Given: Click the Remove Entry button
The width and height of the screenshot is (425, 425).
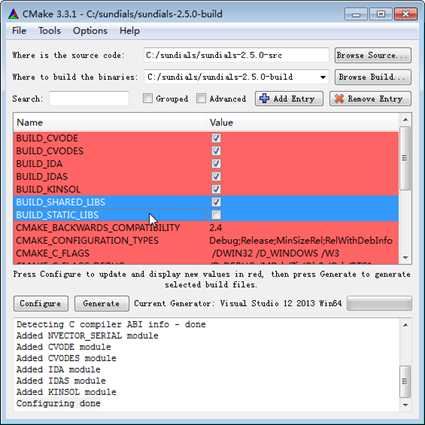Looking at the screenshot, I should [370, 99].
